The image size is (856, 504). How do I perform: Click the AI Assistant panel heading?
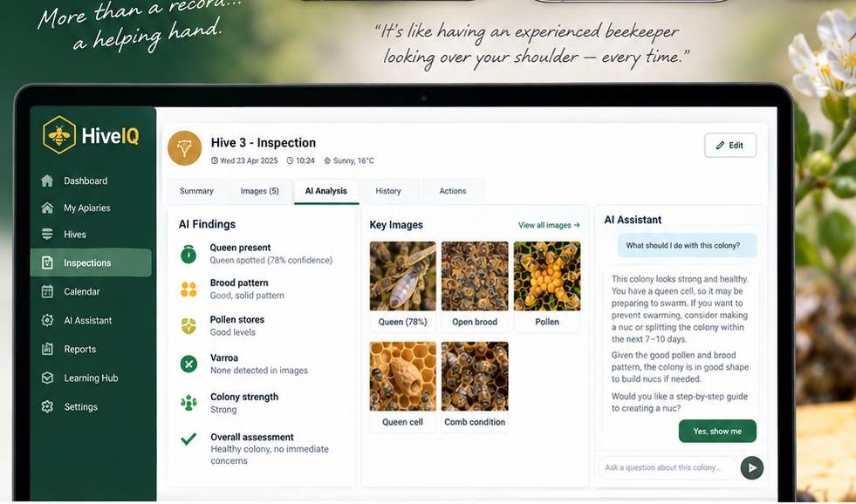point(633,220)
